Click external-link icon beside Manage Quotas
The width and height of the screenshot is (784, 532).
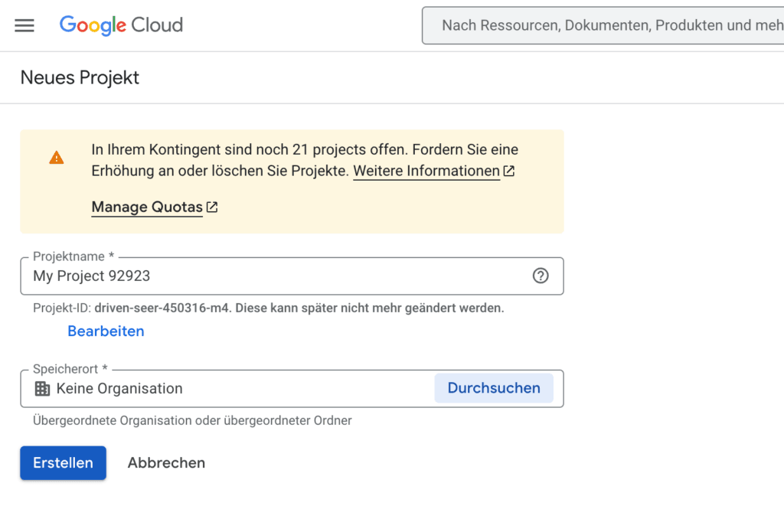click(212, 207)
